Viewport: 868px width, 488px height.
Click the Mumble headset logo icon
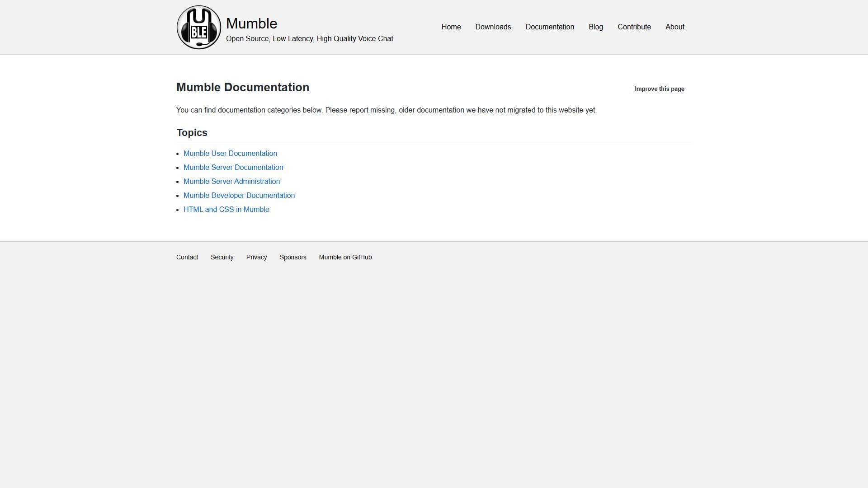199,27
